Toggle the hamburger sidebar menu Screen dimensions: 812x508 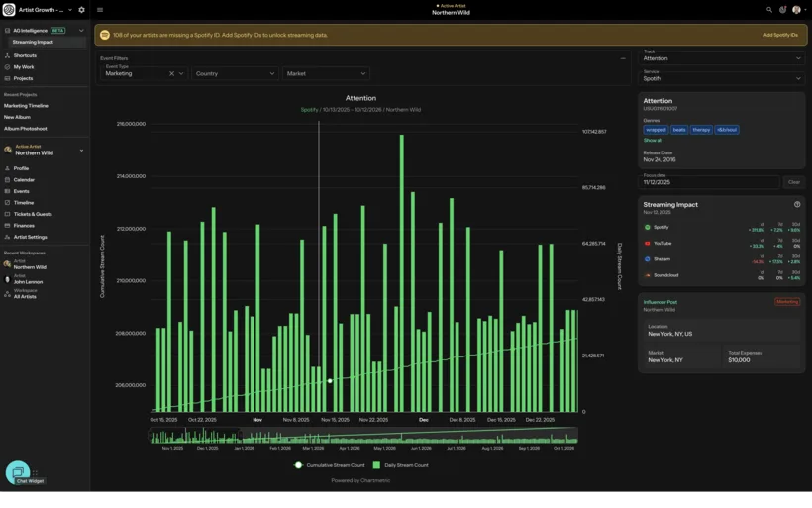(x=100, y=10)
